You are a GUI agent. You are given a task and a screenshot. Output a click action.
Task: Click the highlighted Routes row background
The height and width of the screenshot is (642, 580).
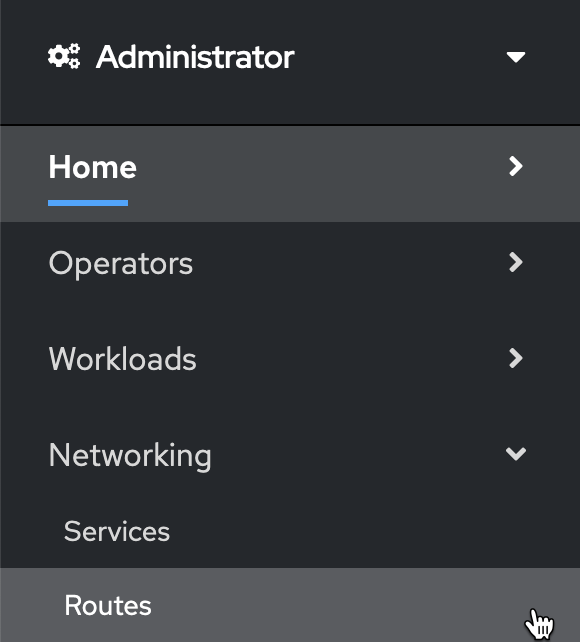pos(290,605)
